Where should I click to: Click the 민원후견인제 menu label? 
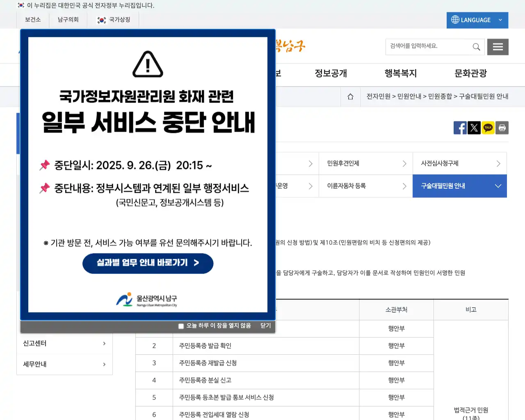click(x=343, y=163)
